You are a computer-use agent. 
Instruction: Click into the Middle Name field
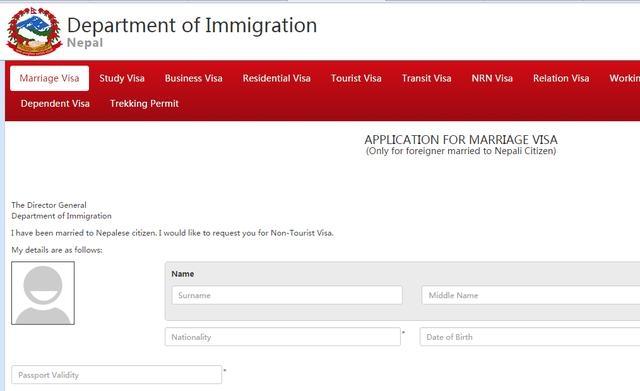coord(531,295)
